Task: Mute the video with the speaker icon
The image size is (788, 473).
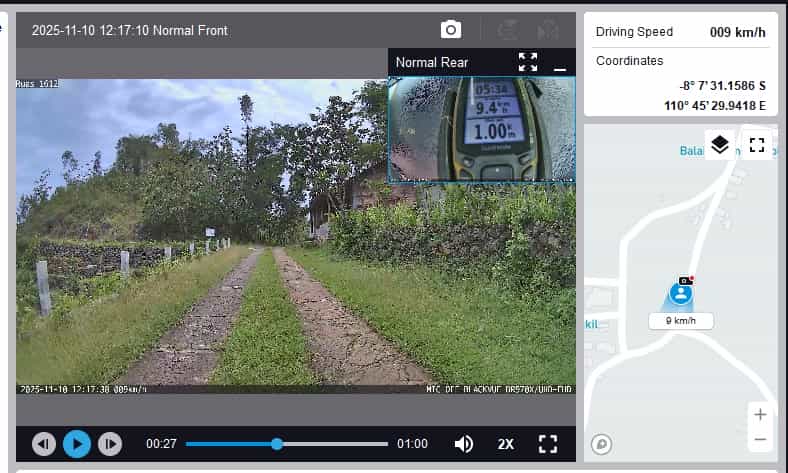Action: click(464, 443)
